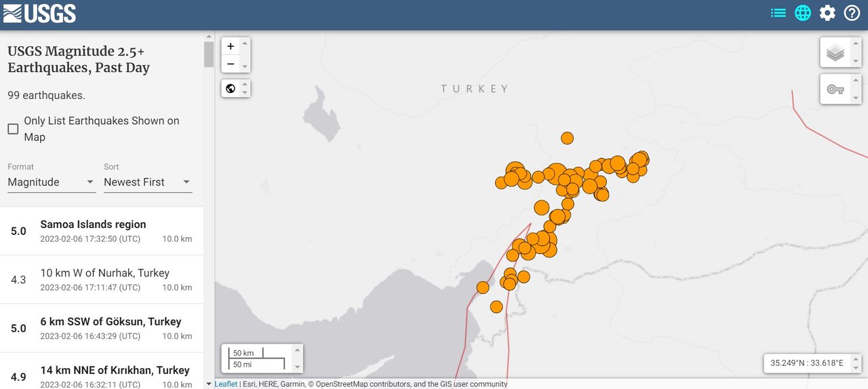
Task: Open the help question mark icon
Action: [x=852, y=13]
